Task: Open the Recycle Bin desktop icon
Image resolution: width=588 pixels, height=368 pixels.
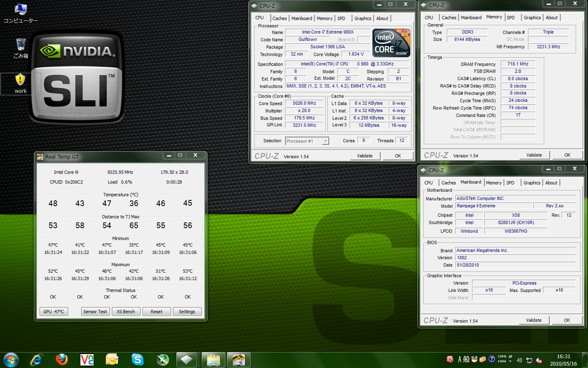Action: 21,48
